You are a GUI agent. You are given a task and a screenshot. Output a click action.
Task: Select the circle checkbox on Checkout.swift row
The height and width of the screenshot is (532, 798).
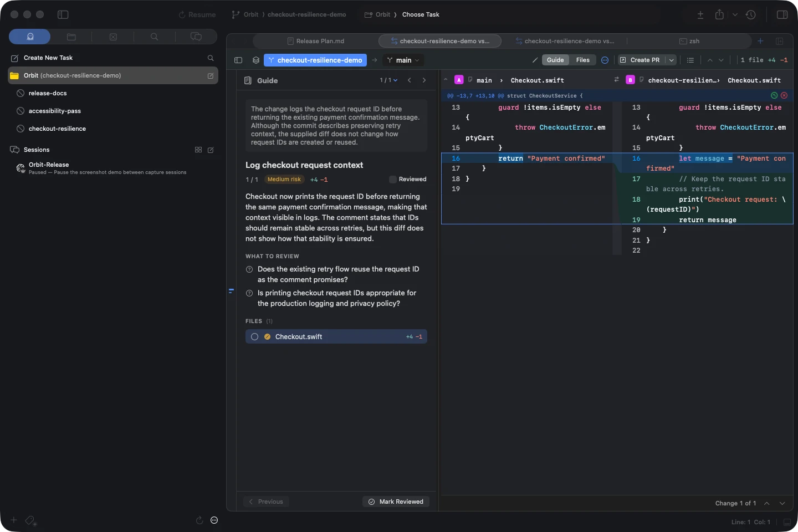[254, 336]
